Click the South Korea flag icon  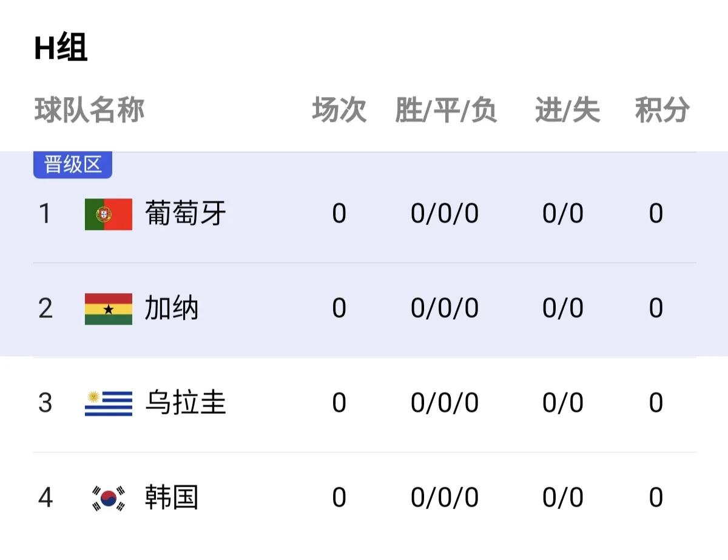106,498
